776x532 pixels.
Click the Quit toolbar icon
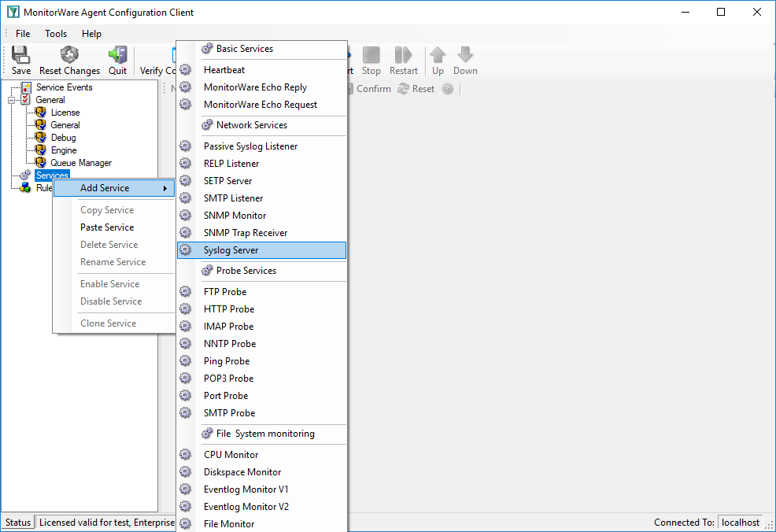click(x=118, y=55)
